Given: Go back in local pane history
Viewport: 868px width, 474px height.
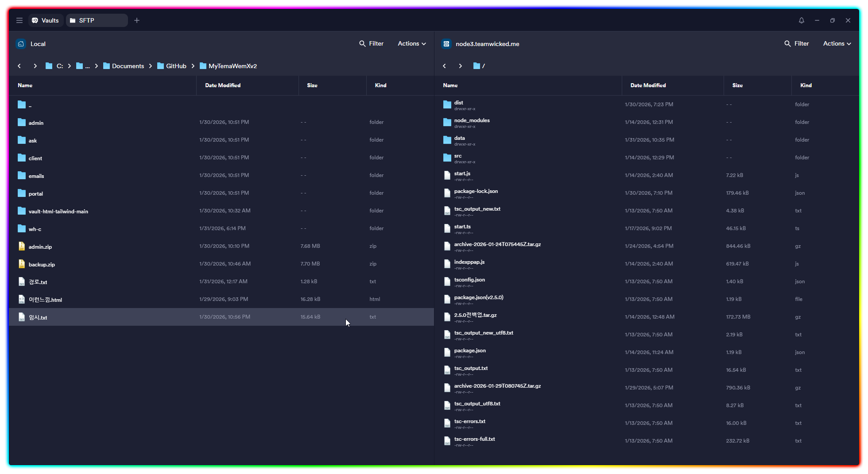Looking at the screenshot, I should pos(19,66).
